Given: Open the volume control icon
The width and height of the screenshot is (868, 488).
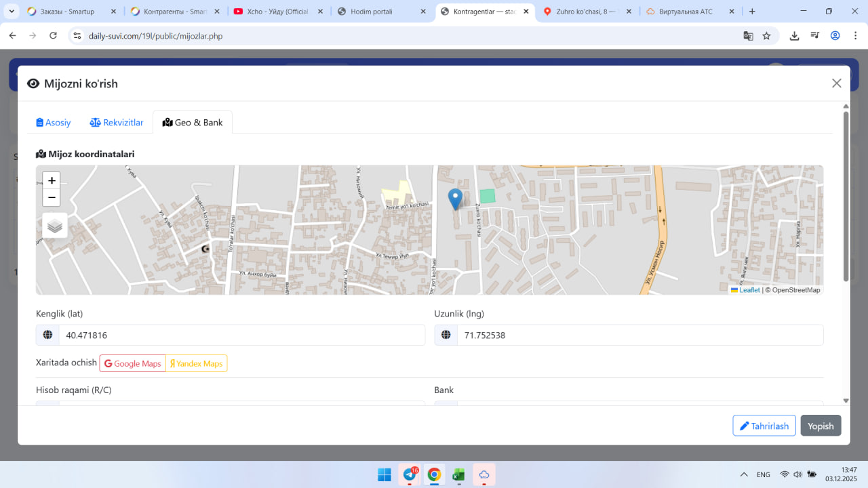Looking at the screenshot, I should click(x=797, y=474).
